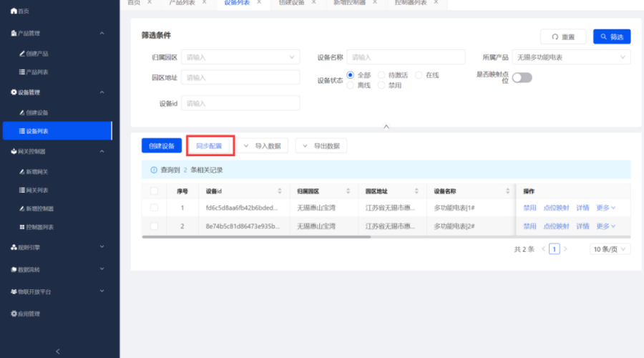This screenshot has height=358, width=644.
Task: Sort table by 归属园区 column arrows
Action: 348,191
